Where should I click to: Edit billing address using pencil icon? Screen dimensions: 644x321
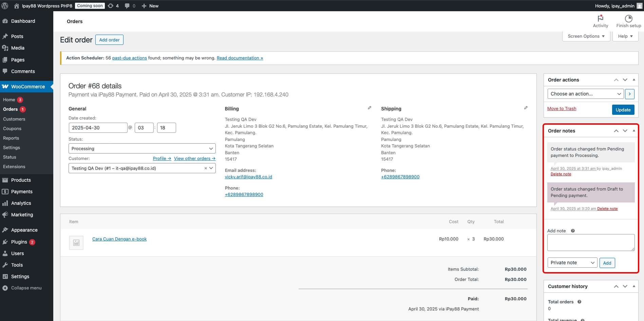tap(370, 108)
